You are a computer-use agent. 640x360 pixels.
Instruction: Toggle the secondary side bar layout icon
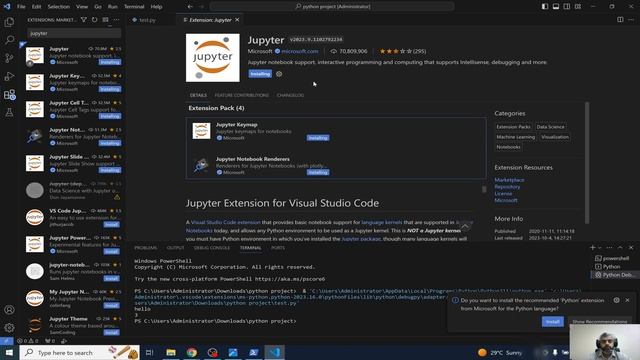pos(567,7)
